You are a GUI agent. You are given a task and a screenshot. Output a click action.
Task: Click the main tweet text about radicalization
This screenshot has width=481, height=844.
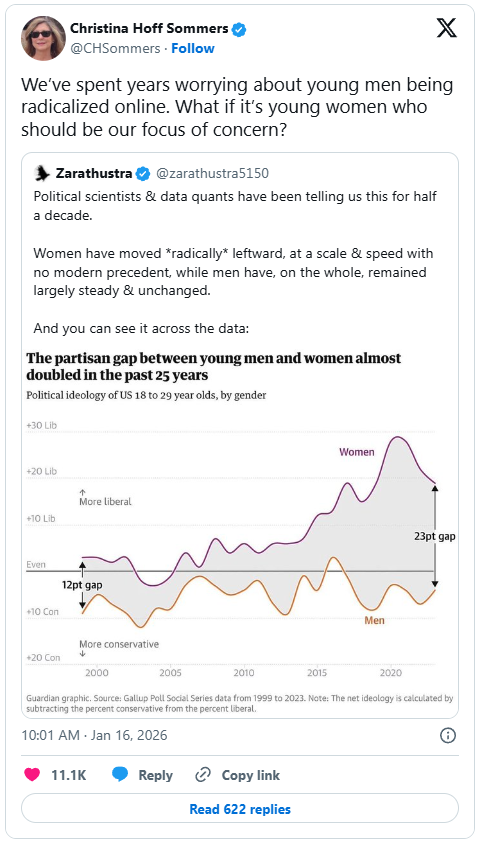[237, 108]
